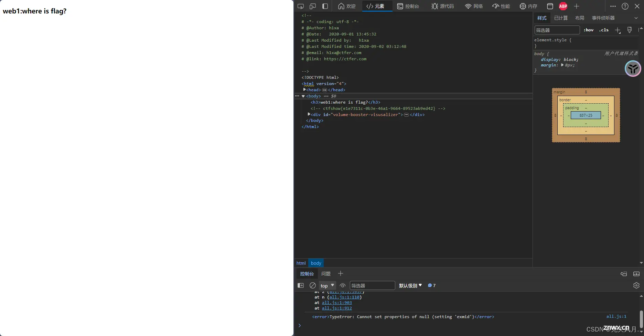644x336 pixels.
Task: Open console settings gear icon
Action: coord(636,285)
